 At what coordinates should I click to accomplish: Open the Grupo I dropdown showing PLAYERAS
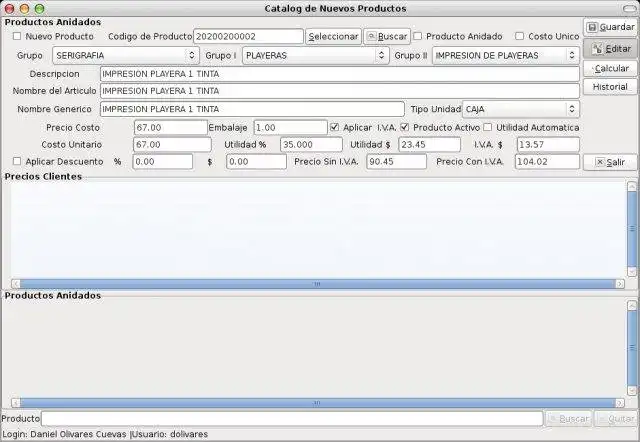coord(316,55)
